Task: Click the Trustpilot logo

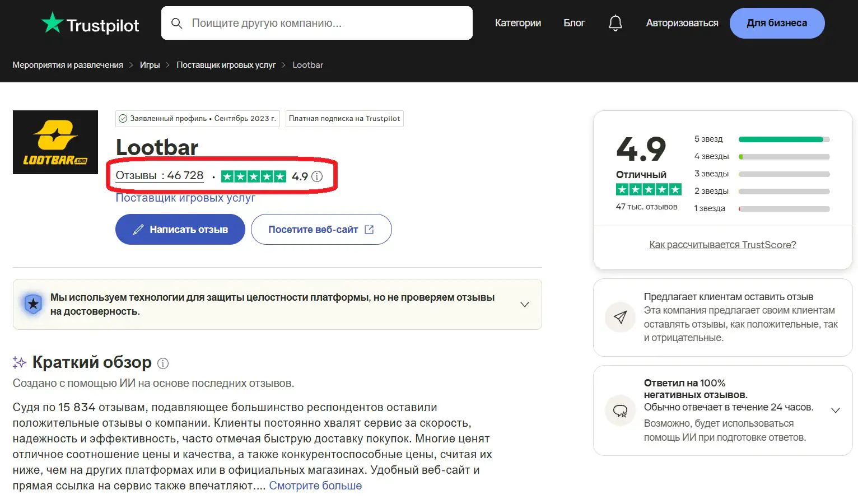Action: point(90,24)
